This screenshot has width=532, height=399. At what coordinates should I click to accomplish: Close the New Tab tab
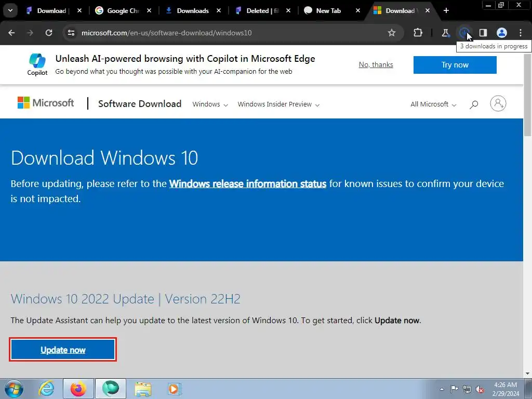358,11
